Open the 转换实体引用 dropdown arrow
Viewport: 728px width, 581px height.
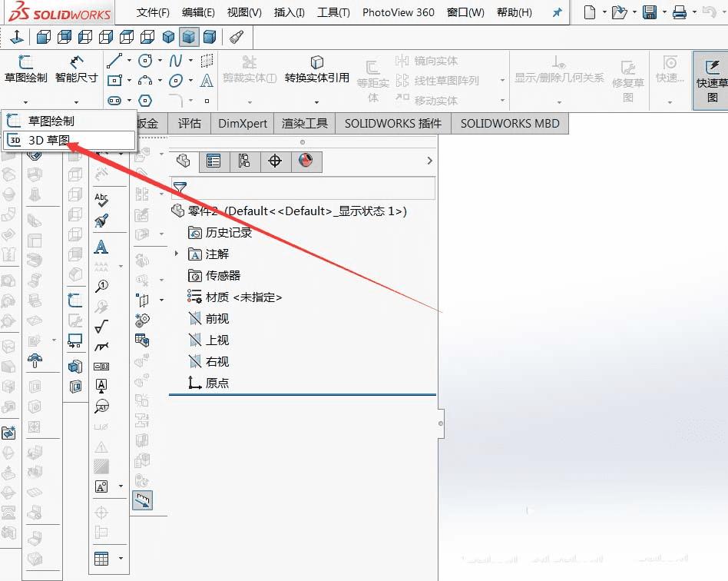click(x=316, y=102)
